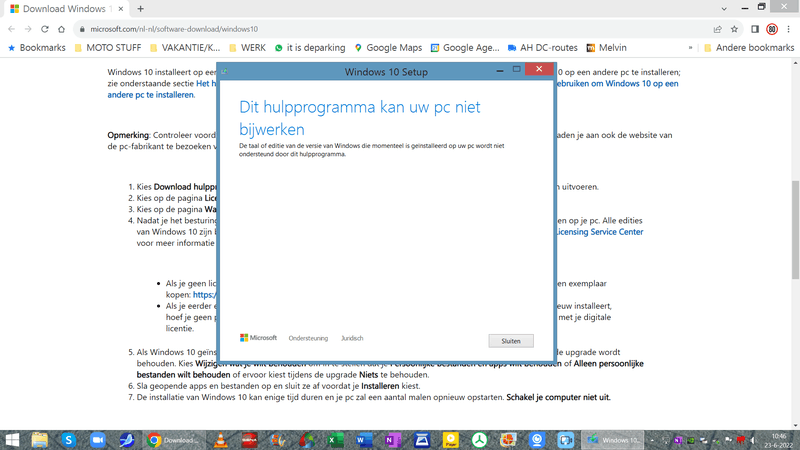Open the blue webcam app on the taskbar
Viewport: 800px width, 450px height.
(537, 440)
